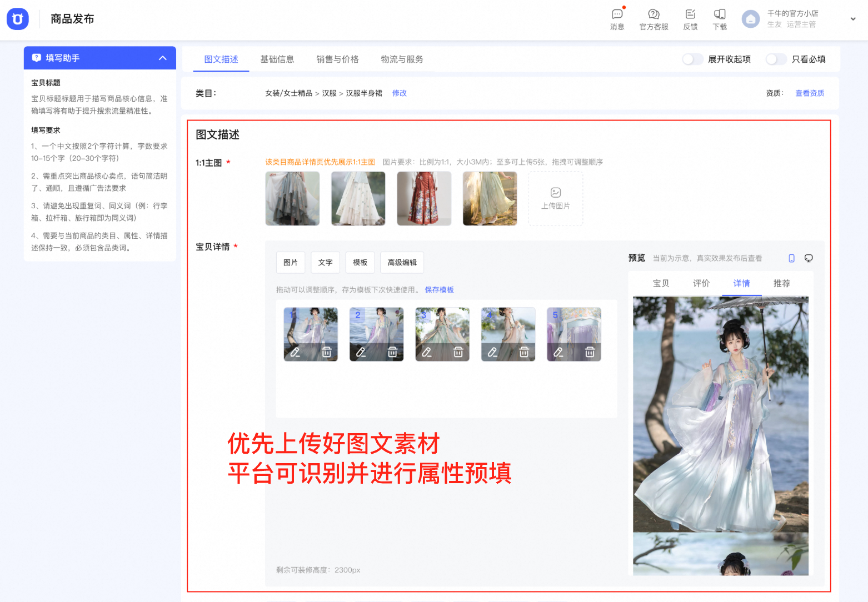Click the 上传图片 upload placeholder
868x602 pixels.
555,198
